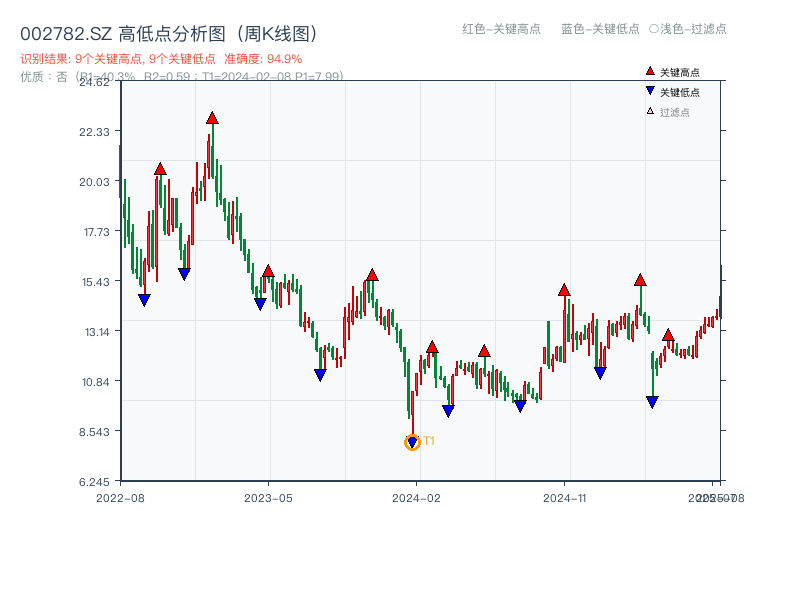Click the 2024-11 x-axis label

(x=565, y=498)
